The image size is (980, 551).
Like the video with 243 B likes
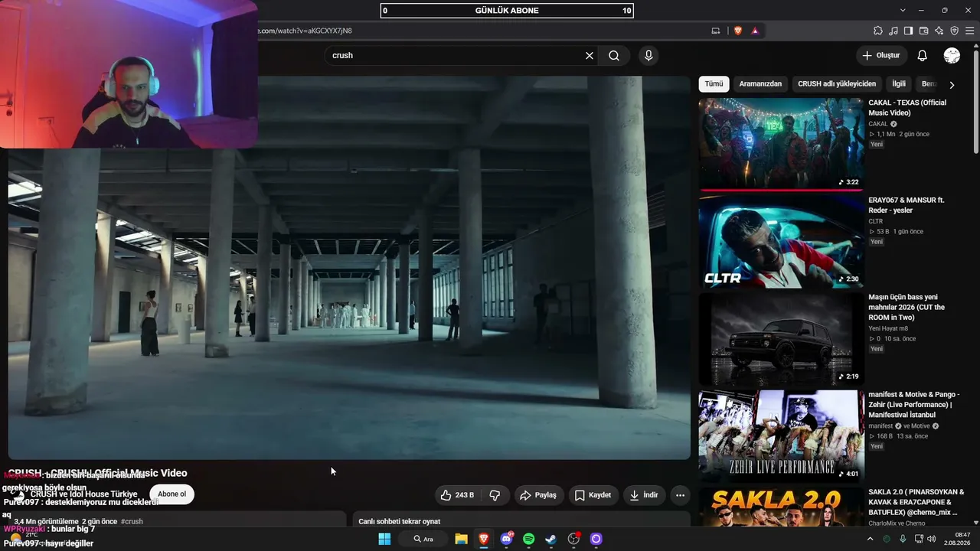pos(457,495)
